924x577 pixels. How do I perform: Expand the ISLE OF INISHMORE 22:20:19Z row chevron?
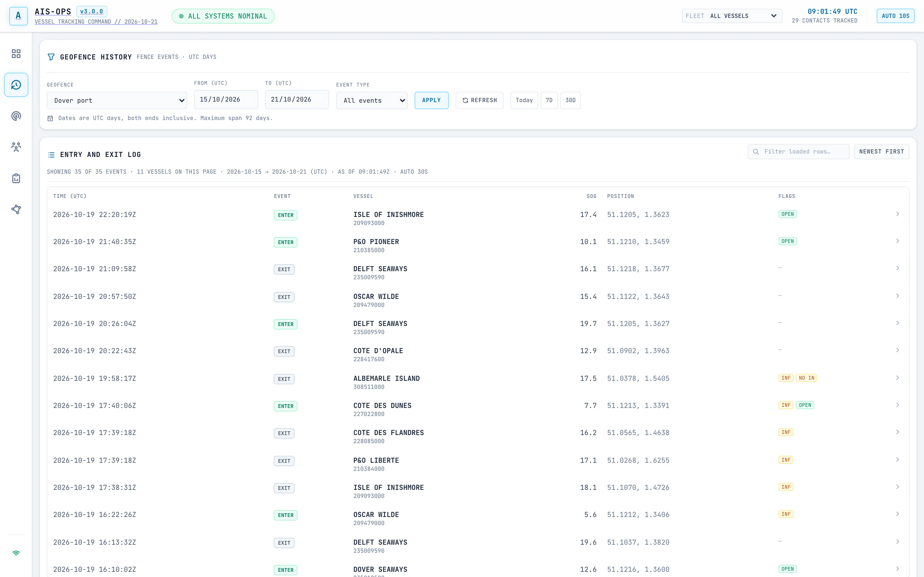point(898,214)
